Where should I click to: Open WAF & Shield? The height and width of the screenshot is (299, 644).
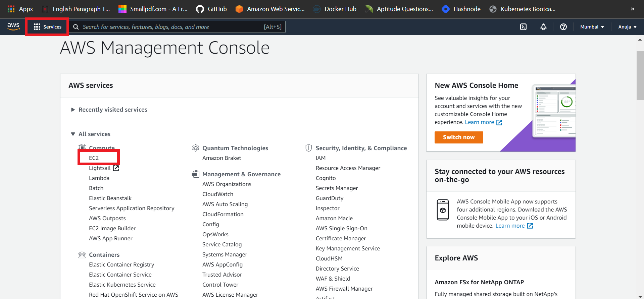click(x=333, y=279)
